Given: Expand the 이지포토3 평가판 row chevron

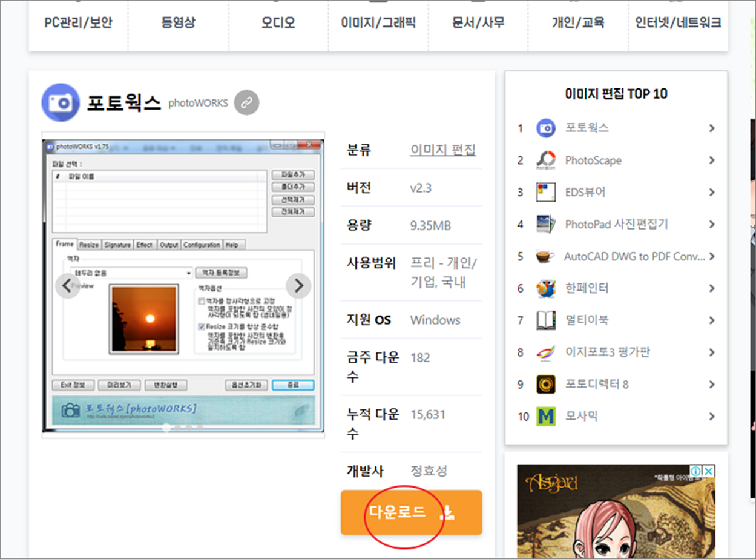Looking at the screenshot, I should 712,352.
